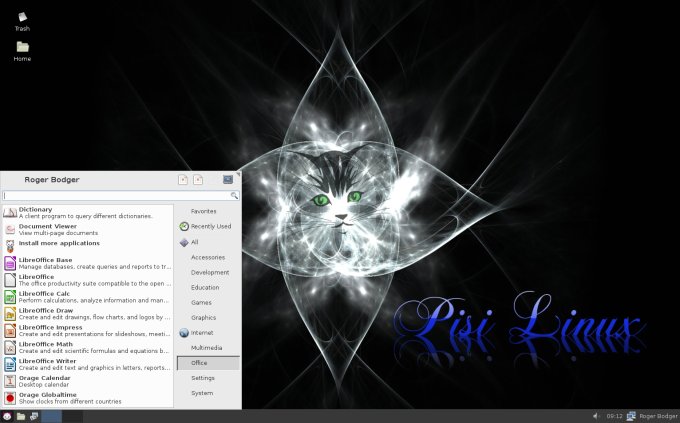Select the Development category
The image size is (680, 423).
[208, 272]
